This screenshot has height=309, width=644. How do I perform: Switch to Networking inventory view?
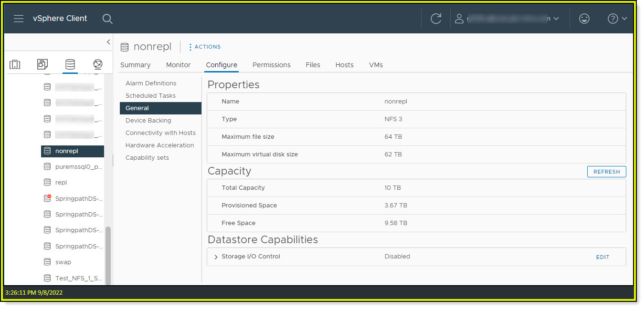98,64
